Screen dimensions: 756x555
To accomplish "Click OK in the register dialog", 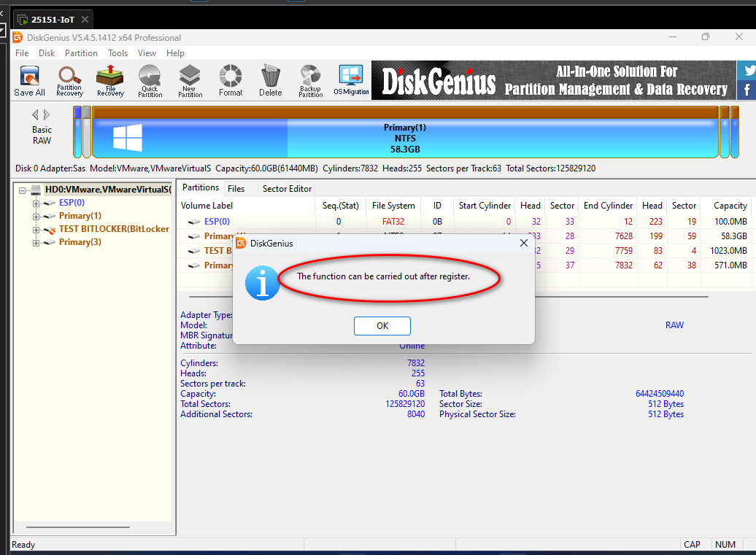I will pos(382,326).
